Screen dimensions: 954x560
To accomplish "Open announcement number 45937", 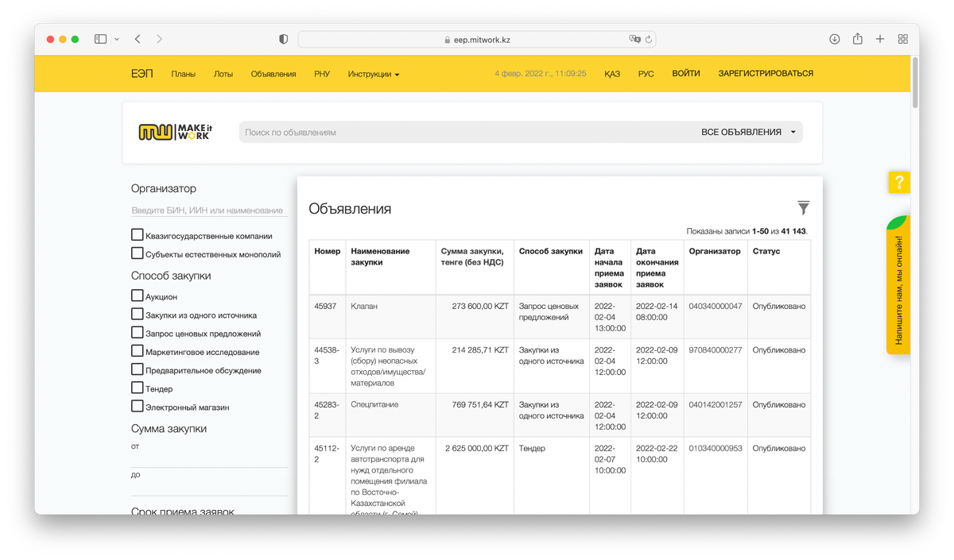I will (x=326, y=306).
